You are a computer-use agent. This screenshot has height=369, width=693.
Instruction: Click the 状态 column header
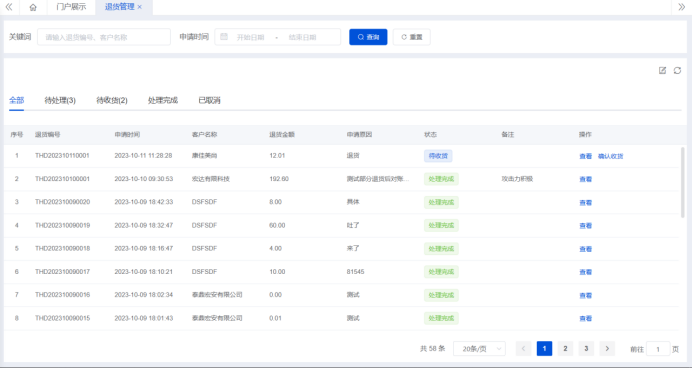coord(430,134)
